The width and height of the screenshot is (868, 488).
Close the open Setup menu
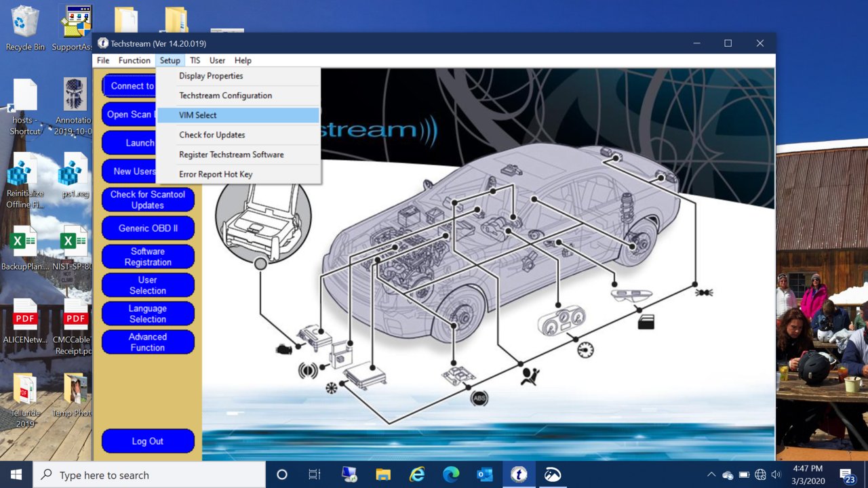170,60
